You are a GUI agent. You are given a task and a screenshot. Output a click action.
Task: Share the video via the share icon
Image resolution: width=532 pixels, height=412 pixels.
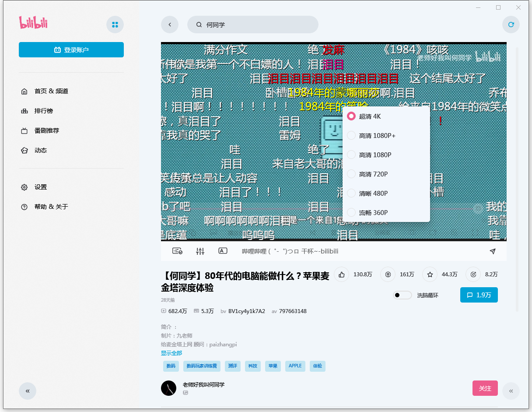click(473, 274)
